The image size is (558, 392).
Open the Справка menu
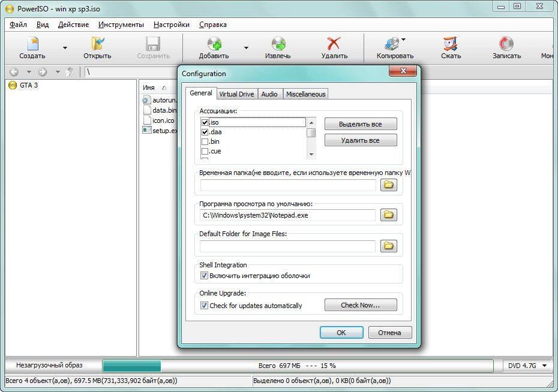click(x=213, y=25)
